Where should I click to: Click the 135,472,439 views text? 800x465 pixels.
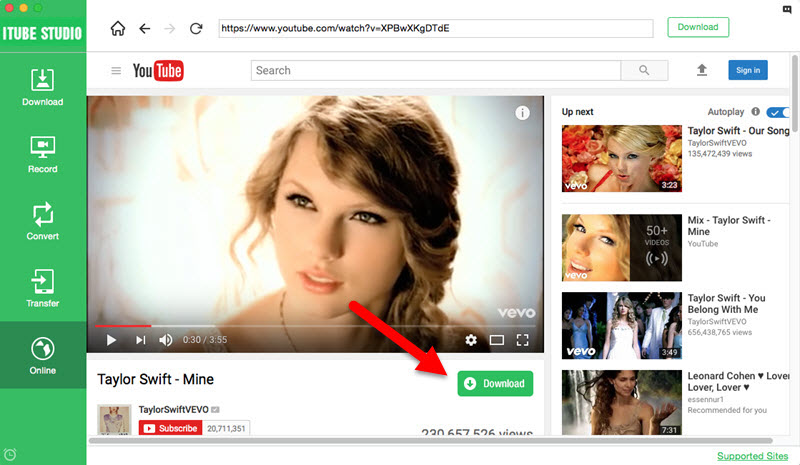click(719, 154)
